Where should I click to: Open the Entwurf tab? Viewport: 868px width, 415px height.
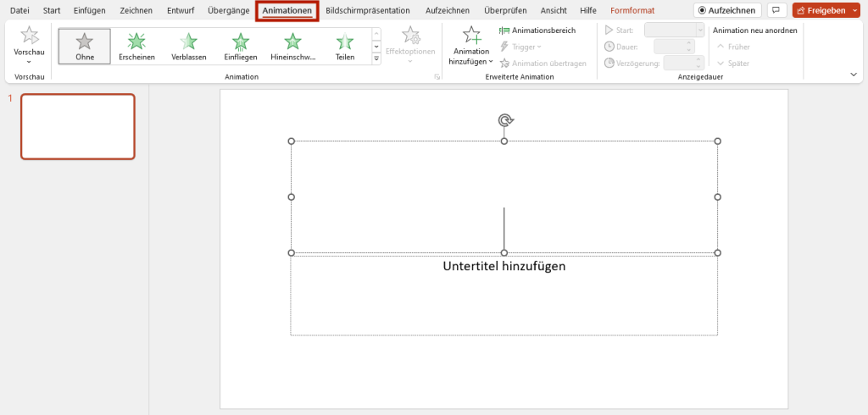180,10
